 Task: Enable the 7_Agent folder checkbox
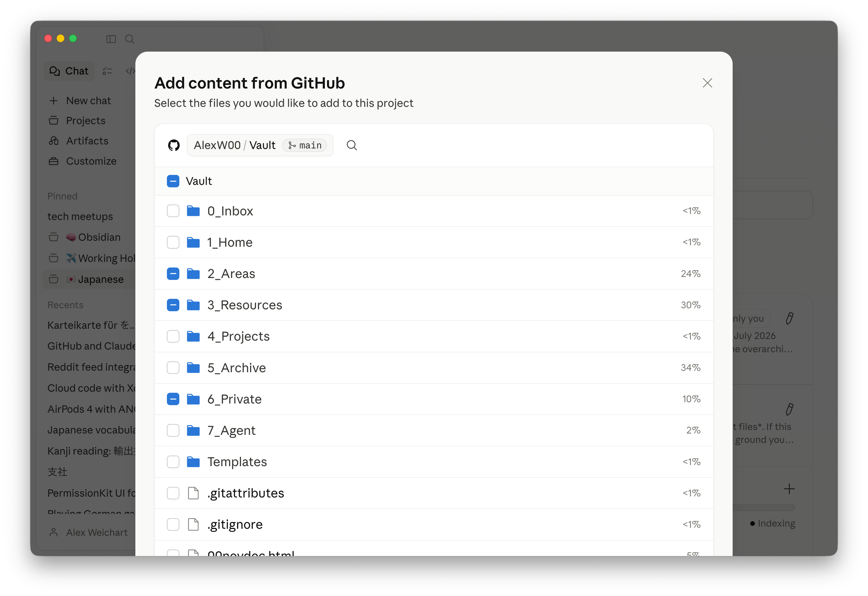173,431
